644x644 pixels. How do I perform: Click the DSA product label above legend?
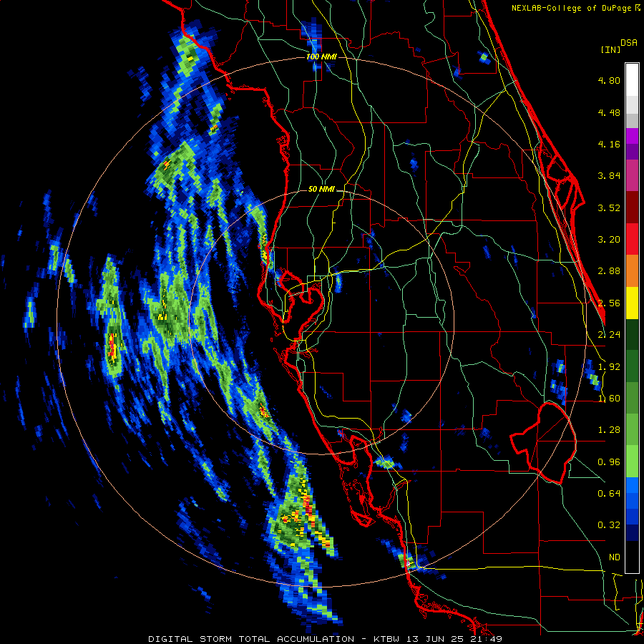[x=629, y=43]
